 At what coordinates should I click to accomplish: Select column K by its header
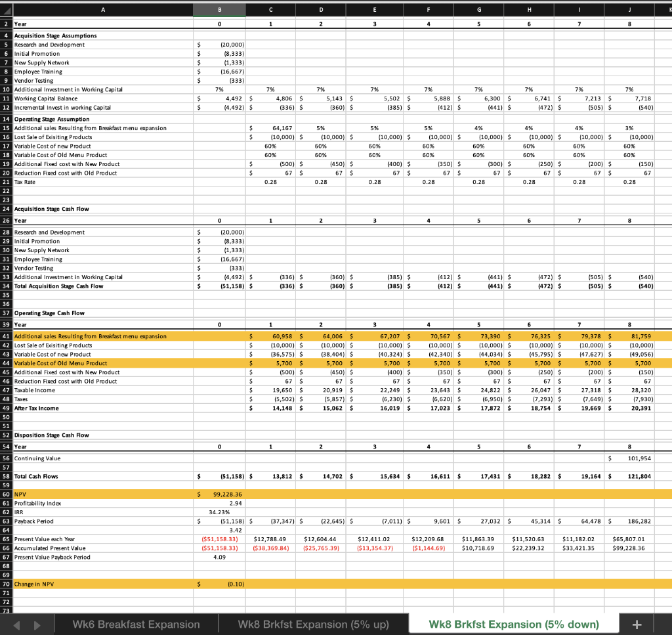click(x=665, y=9)
